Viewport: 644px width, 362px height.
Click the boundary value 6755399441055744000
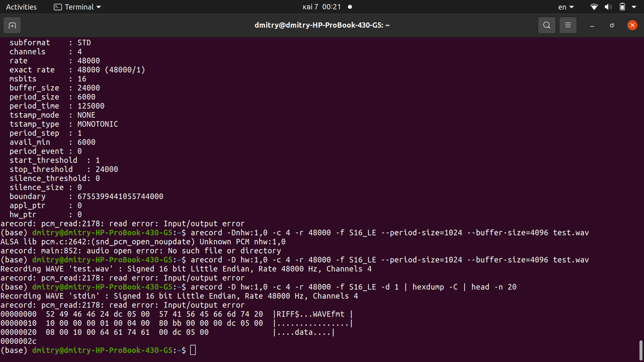[121, 196]
